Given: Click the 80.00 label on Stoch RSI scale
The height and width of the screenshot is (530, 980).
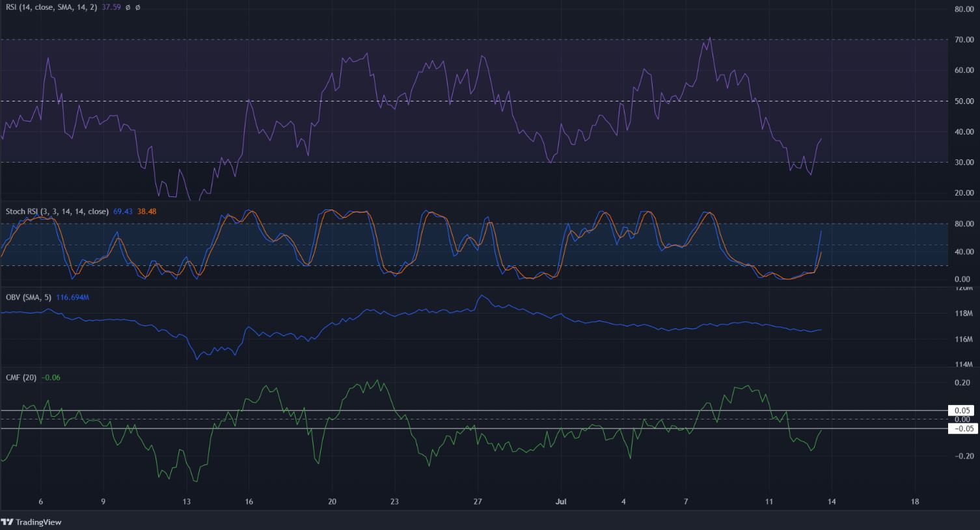Looking at the screenshot, I should click(x=963, y=224).
